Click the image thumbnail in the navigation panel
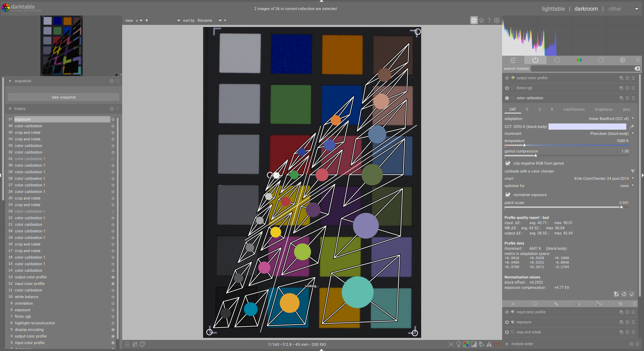 [x=61, y=45]
